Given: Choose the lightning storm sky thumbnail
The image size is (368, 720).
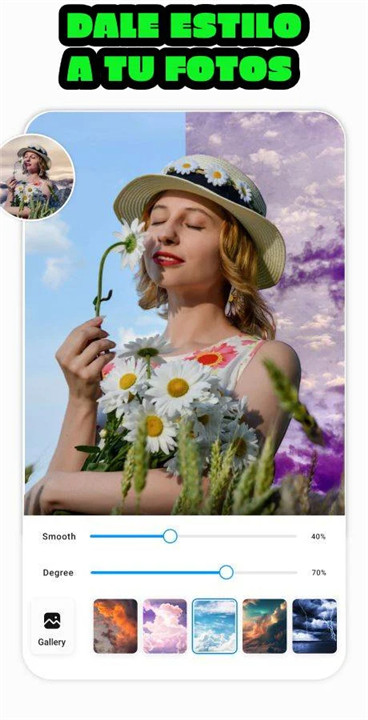Looking at the screenshot, I should point(314,626).
